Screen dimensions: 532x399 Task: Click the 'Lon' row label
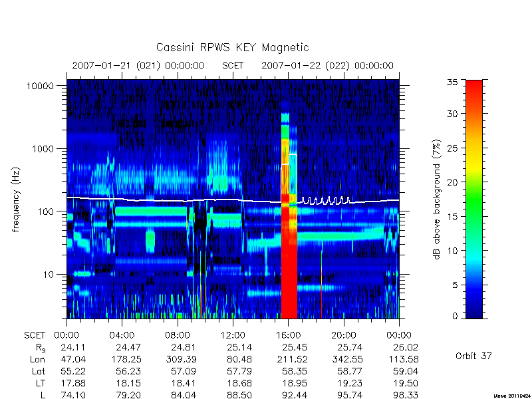(x=37, y=359)
